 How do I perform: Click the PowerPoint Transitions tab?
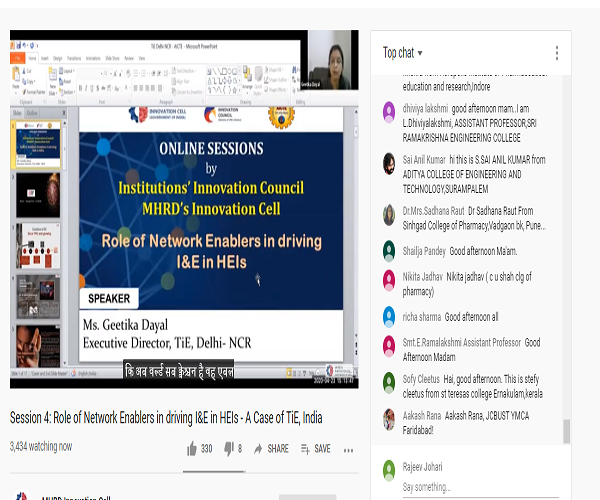pos(74,58)
